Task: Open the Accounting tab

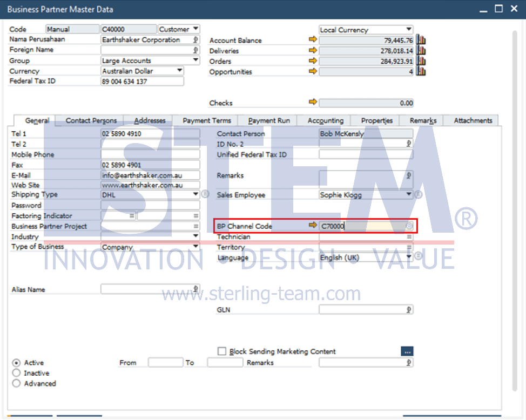Action: (x=326, y=120)
